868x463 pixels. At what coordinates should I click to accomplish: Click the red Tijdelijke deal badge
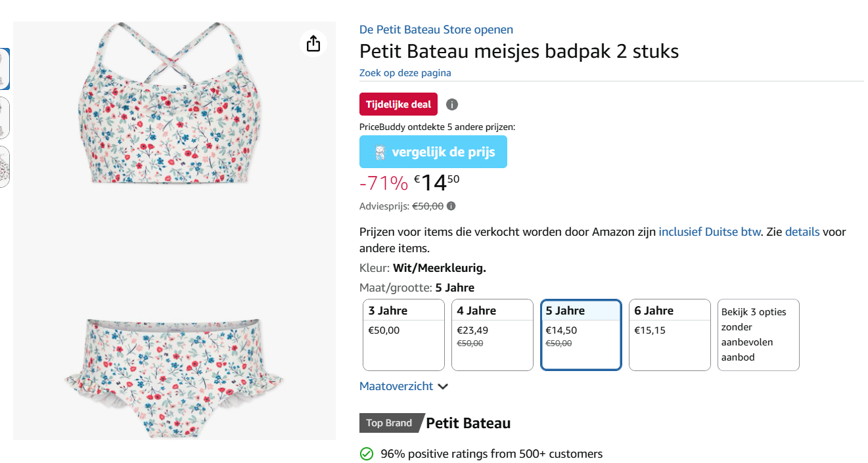tap(398, 104)
